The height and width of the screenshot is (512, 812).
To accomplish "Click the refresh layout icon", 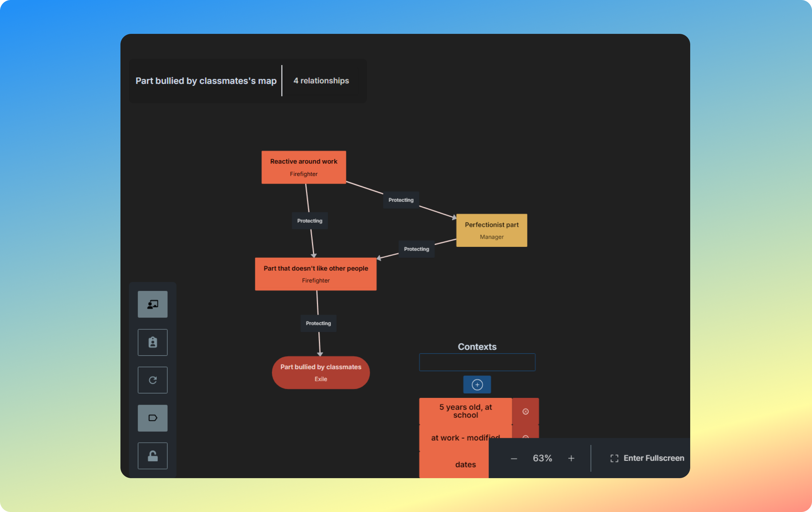I will pos(153,380).
